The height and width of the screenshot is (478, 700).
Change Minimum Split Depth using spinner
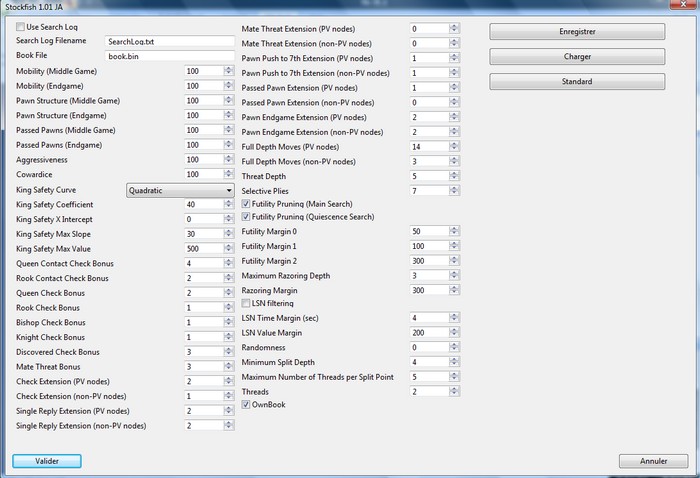[454, 362]
